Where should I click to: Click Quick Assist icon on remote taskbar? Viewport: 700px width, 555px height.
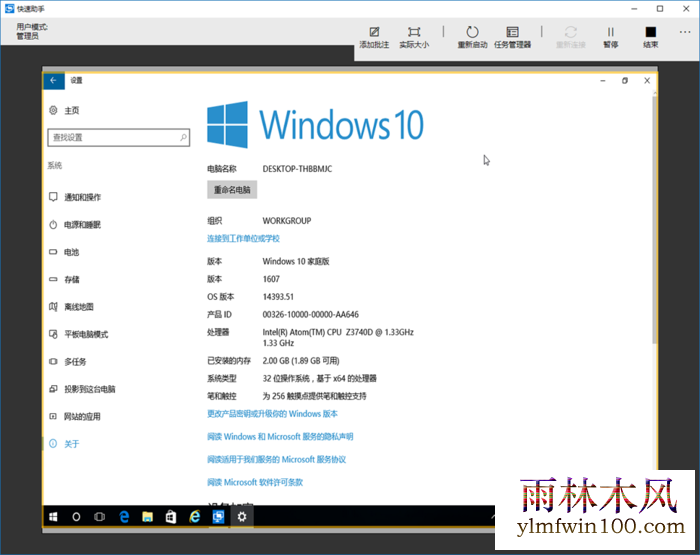click(218, 517)
